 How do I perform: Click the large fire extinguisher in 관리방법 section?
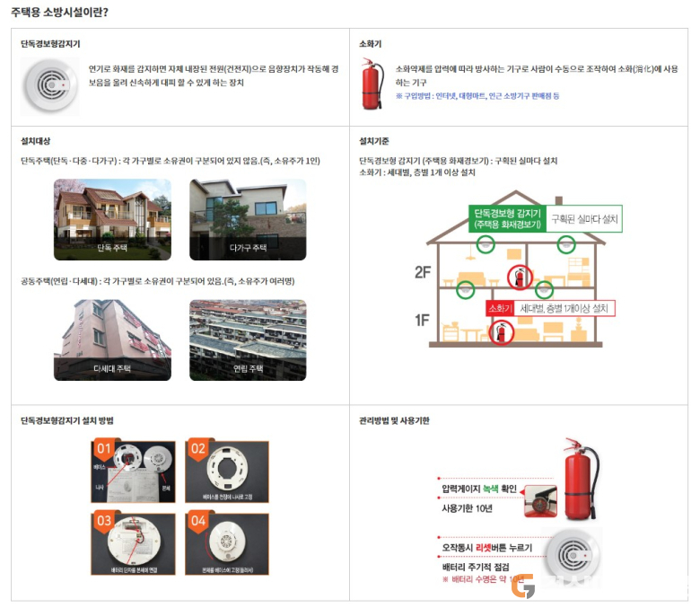point(581,479)
